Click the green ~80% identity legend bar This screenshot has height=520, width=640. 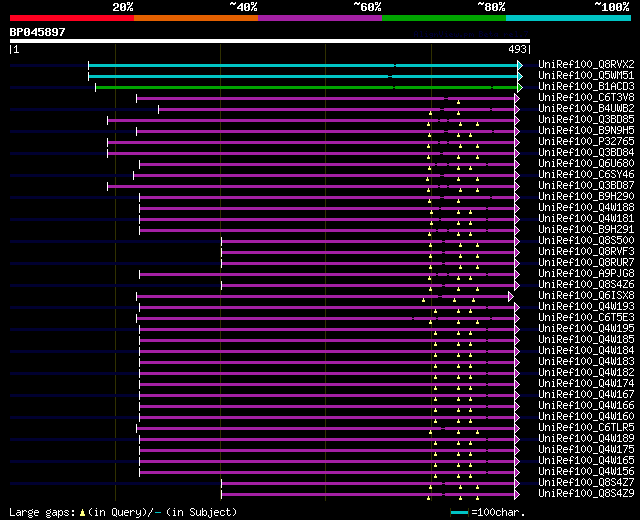tap(444, 18)
